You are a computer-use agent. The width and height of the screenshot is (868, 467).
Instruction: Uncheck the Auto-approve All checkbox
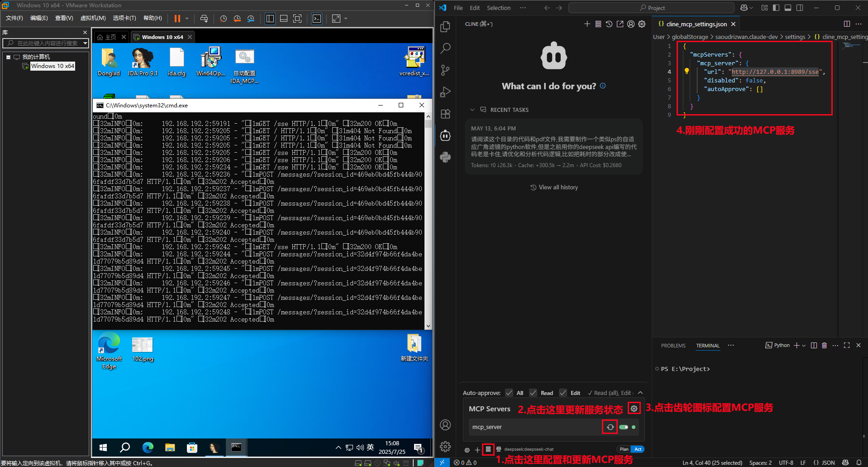509,393
